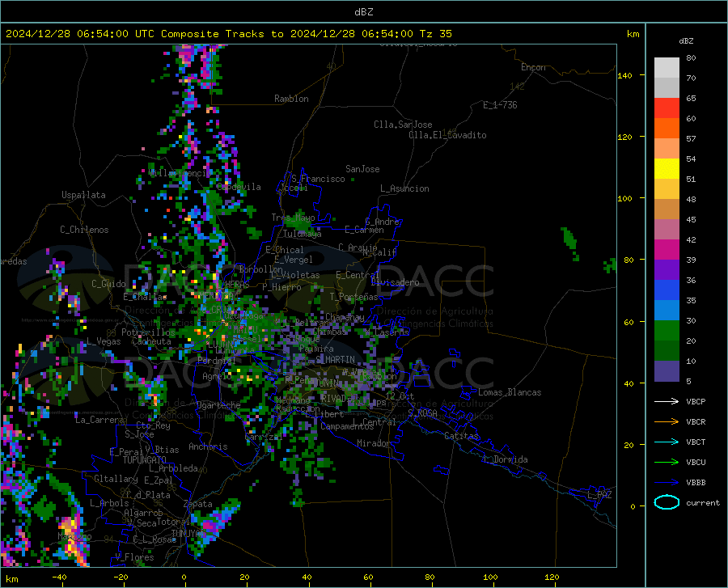
Task: Select the 'Potrerillos' map label
Action: click(x=148, y=332)
